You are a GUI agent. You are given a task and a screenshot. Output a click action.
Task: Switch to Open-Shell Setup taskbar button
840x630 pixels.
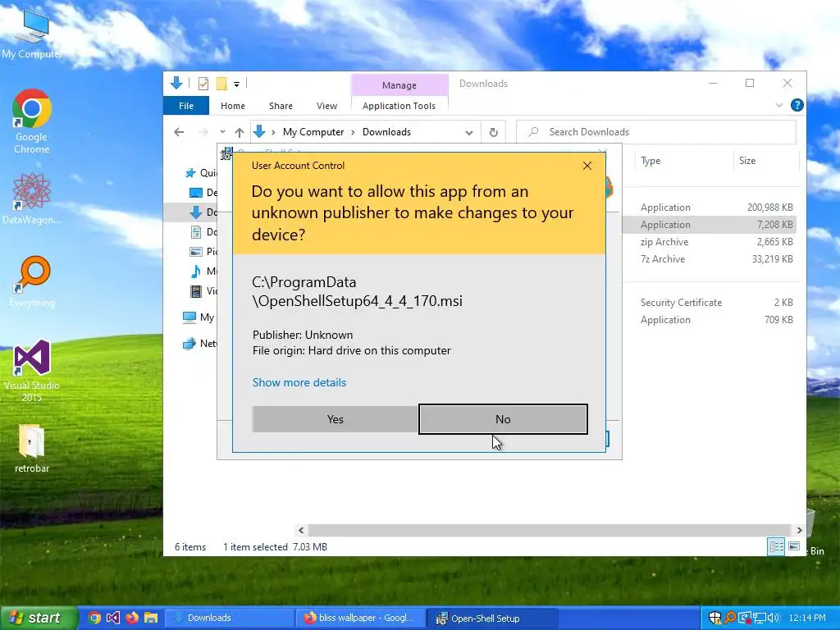[492, 619]
